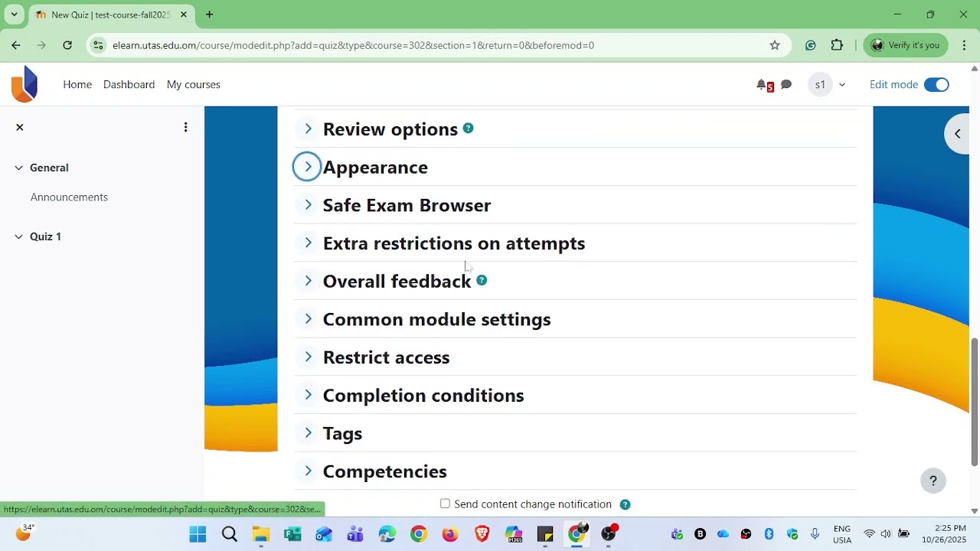Open the floating question-mark help button

pyautogui.click(x=933, y=481)
